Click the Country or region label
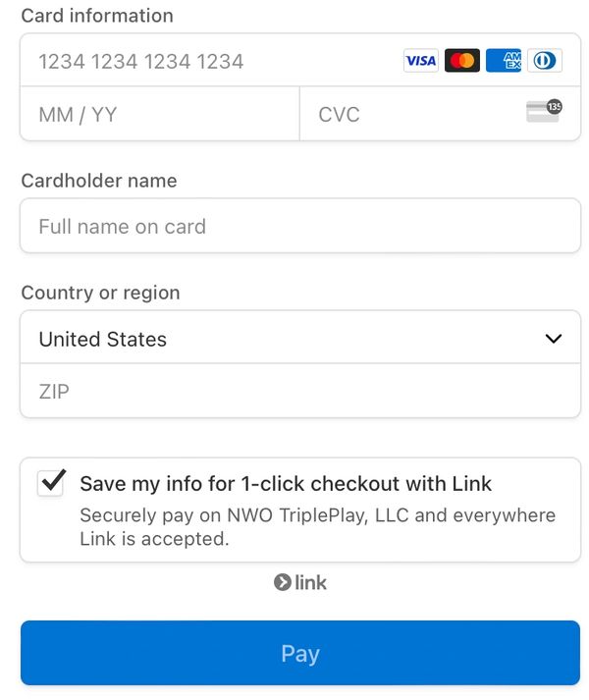589x700 pixels. [x=101, y=293]
